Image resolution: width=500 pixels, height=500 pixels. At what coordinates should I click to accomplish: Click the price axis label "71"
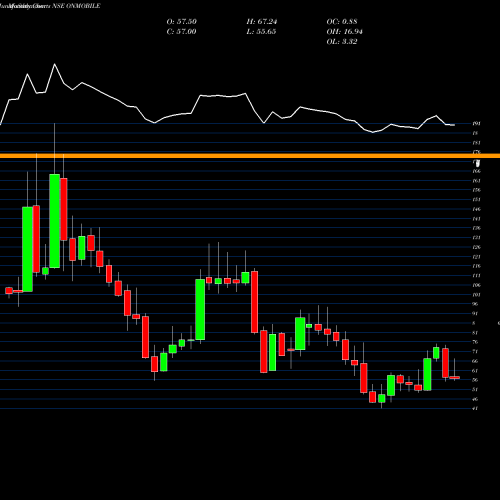pos(475,352)
